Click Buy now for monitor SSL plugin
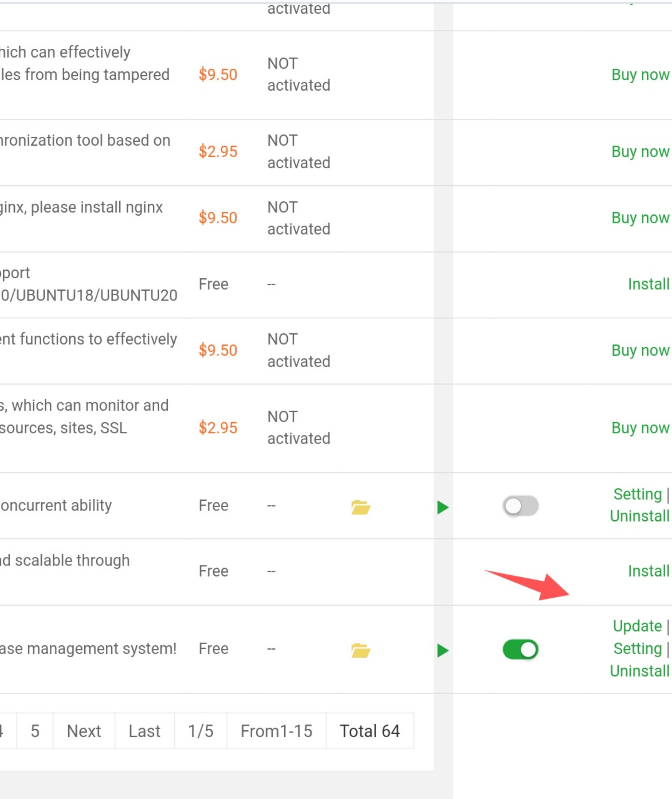The height and width of the screenshot is (799, 672). tap(640, 428)
